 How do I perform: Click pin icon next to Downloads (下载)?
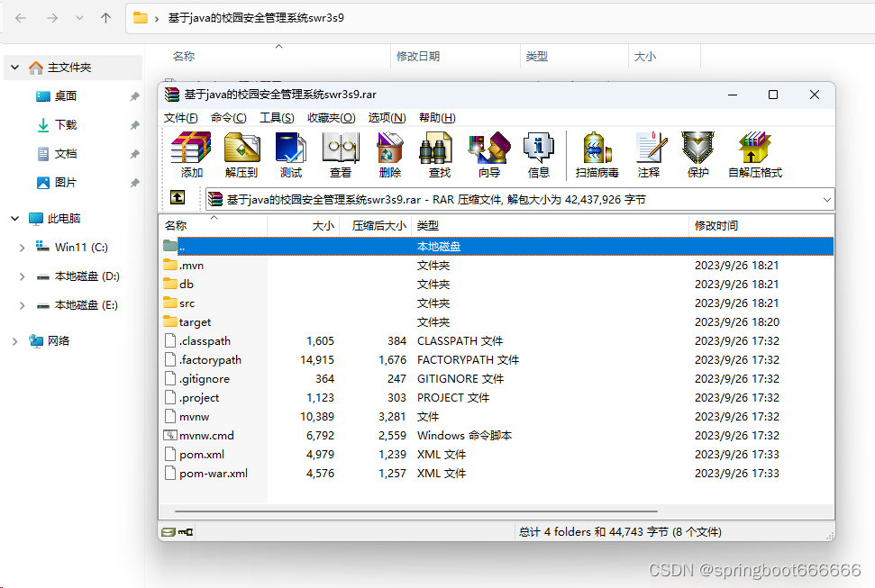[134, 125]
